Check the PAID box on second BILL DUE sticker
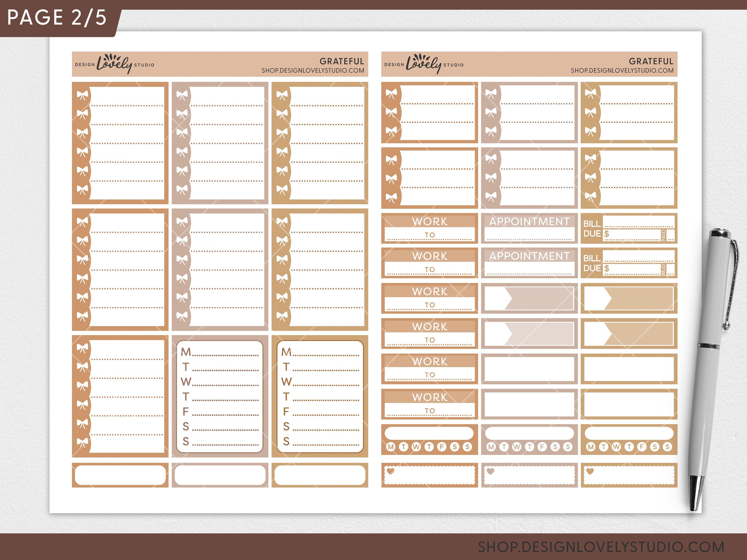Viewport: 747px width, 560px height. pos(671,270)
